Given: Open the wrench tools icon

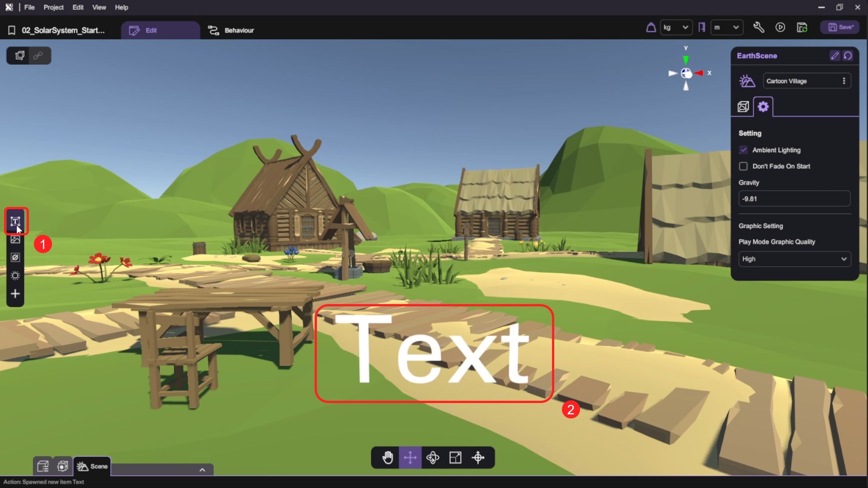Looking at the screenshot, I should (x=759, y=28).
